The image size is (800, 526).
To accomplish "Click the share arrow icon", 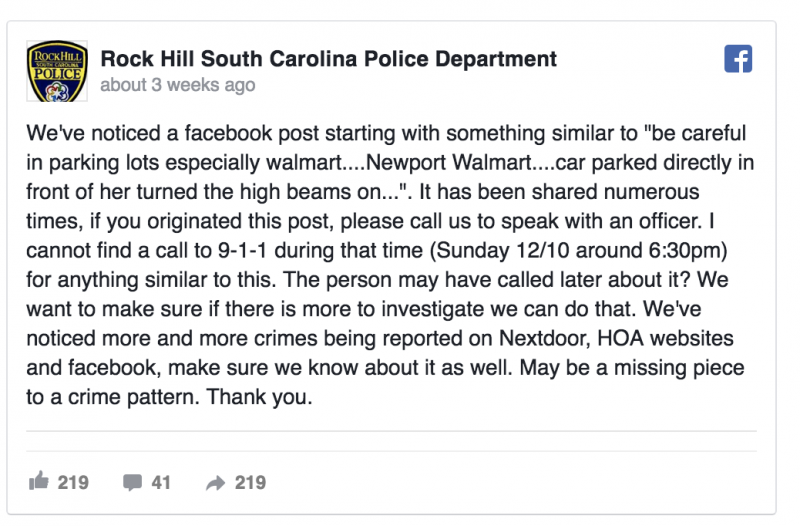I will tap(215, 483).
